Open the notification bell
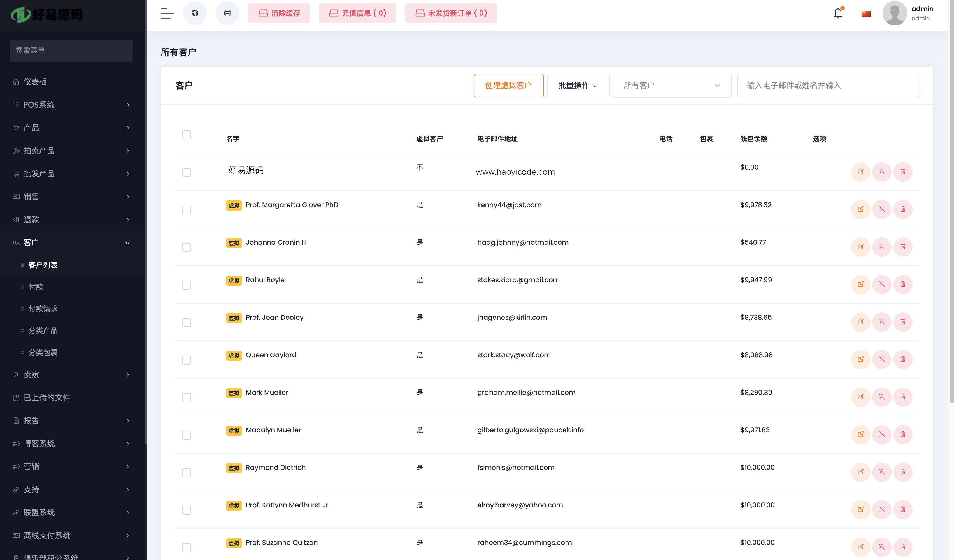954x560 pixels. pos(838,13)
